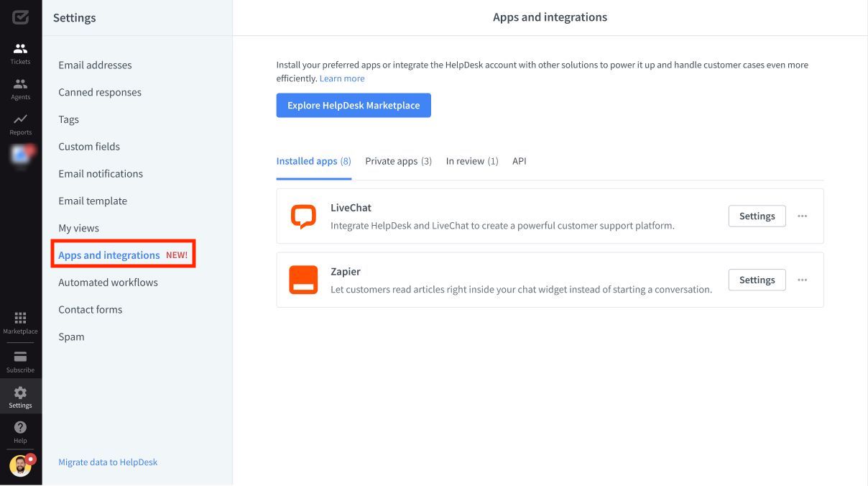Image resolution: width=868 pixels, height=486 pixels.
Task: Switch to the API tab
Action: [520, 161]
